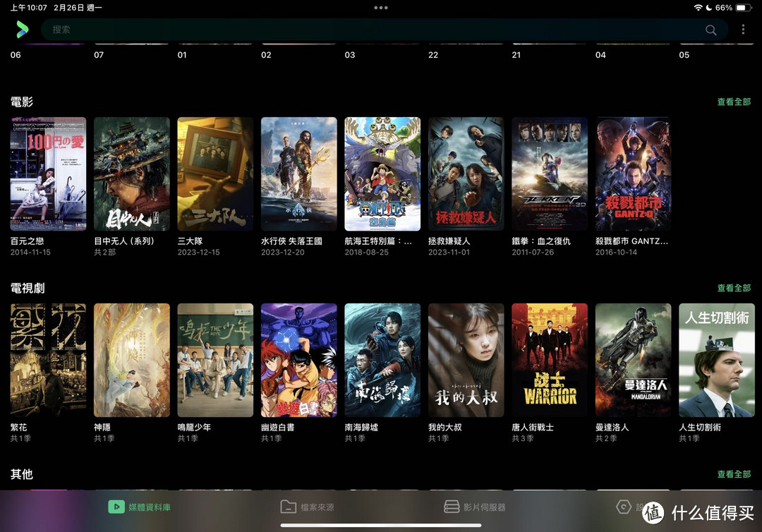Screen dimensions: 762x532
Task: Open 唐人街戰士 Warrior poster
Action: click(550, 360)
